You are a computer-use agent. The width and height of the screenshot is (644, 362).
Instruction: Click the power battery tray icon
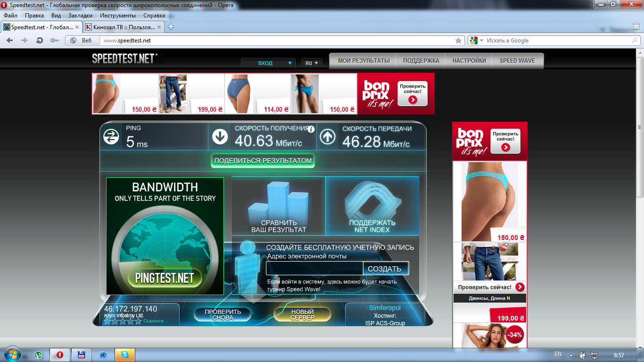582,355
